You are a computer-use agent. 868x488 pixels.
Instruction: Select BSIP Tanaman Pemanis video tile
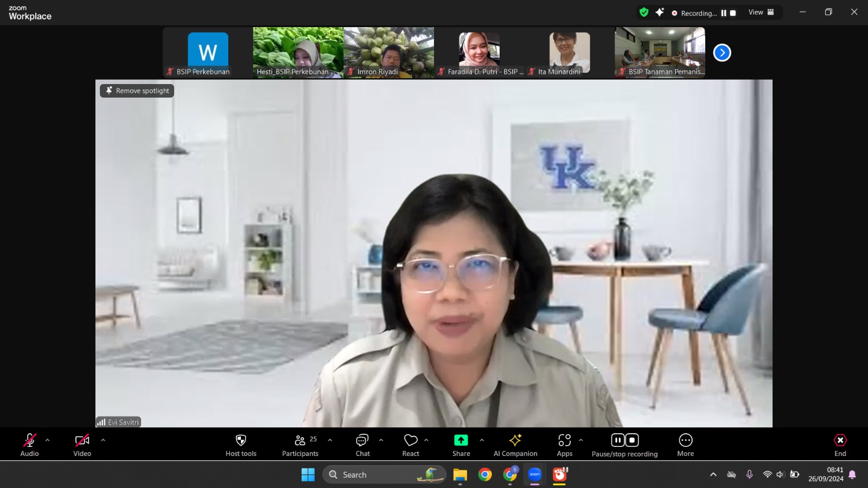(x=660, y=53)
